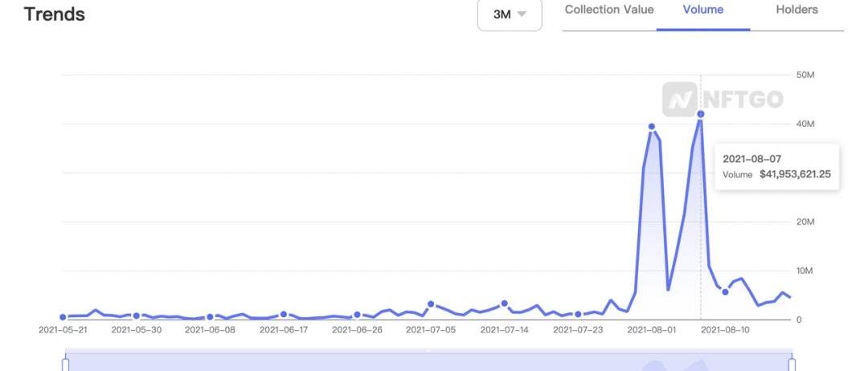Switch to the Collection Value tab

coord(609,10)
